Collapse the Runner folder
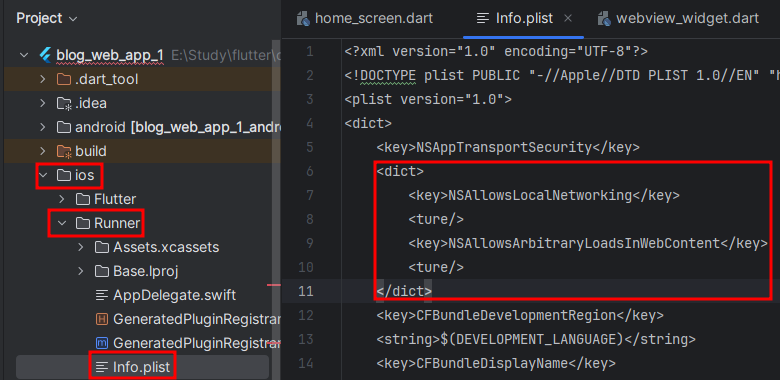 (62, 223)
